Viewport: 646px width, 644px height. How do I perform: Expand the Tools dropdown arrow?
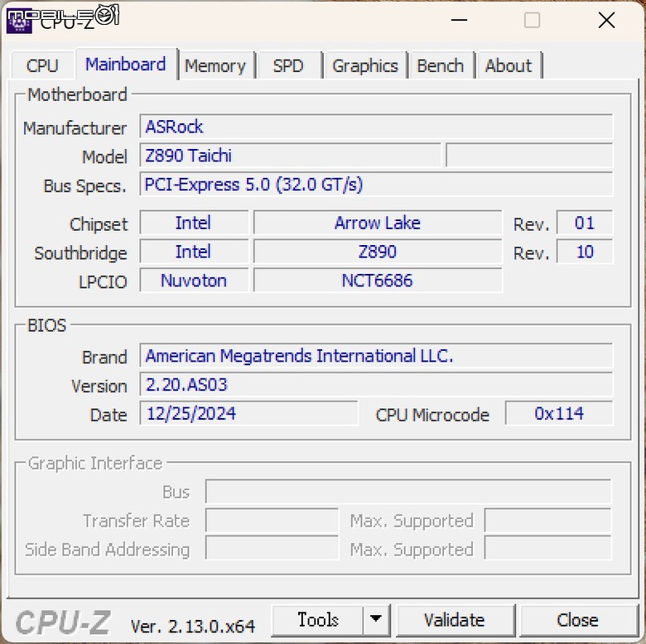[376, 620]
